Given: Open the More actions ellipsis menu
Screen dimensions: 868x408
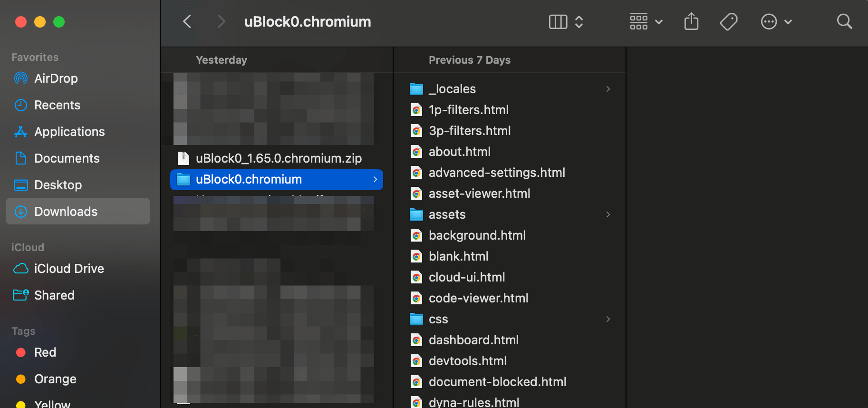Looking at the screenshot, I should [776, 21].
